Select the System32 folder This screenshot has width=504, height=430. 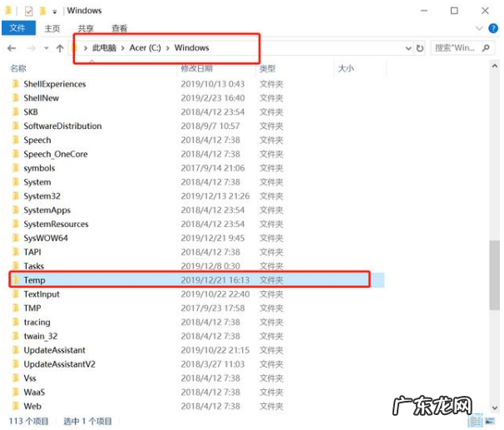point(42,196)
